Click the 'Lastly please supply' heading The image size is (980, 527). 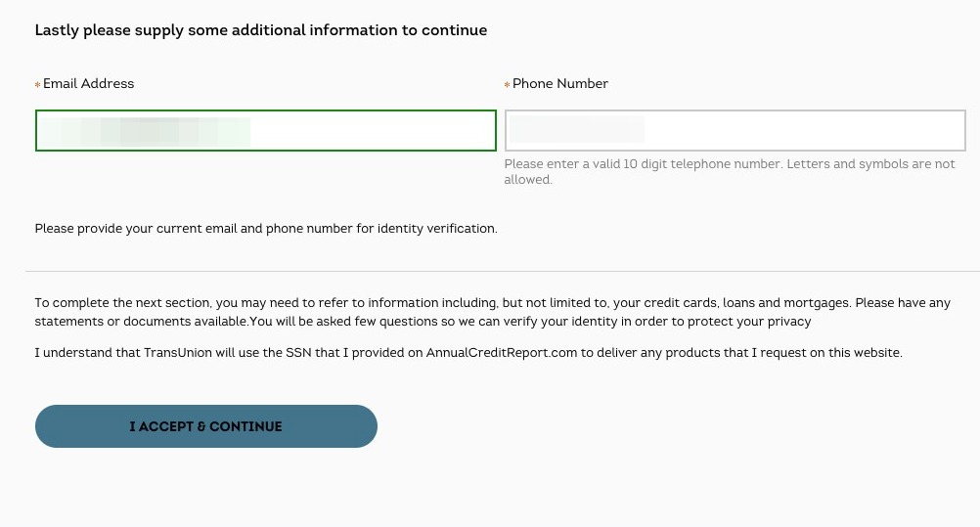click(260, 30)
